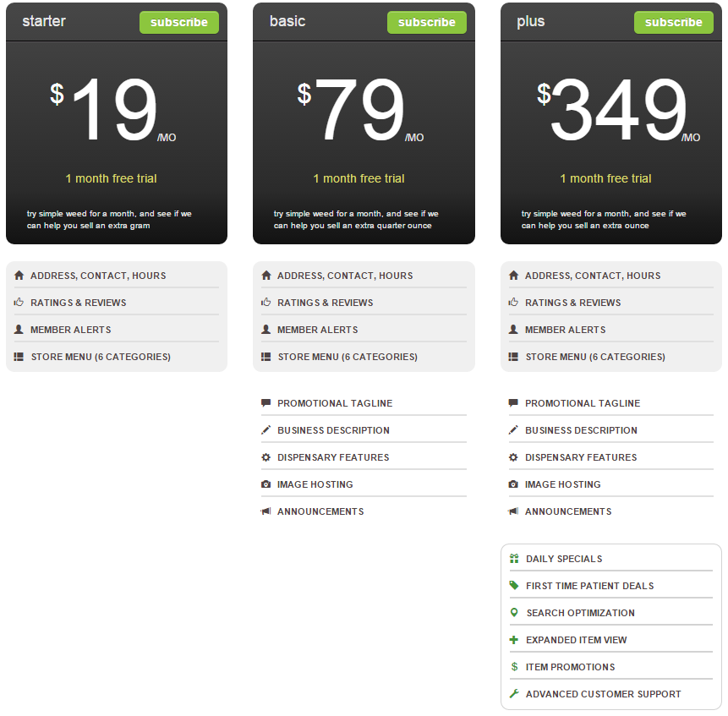Click the home icon in starter plan's address row
This screenshot has height=716, width=728.
coord(19,276)
